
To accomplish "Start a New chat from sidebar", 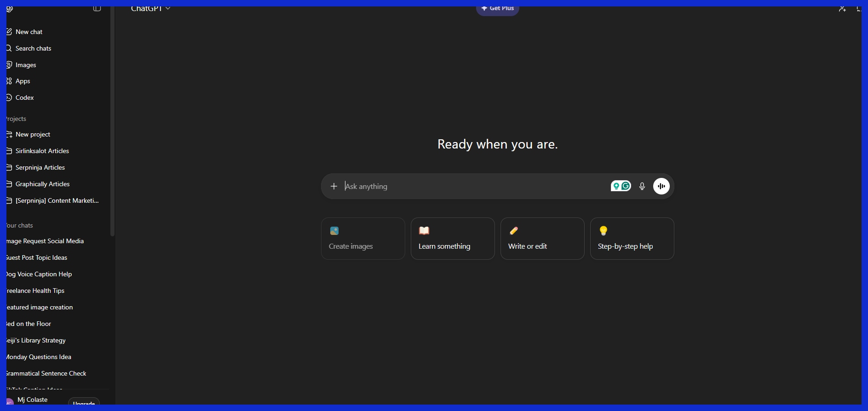I will 29,32.
